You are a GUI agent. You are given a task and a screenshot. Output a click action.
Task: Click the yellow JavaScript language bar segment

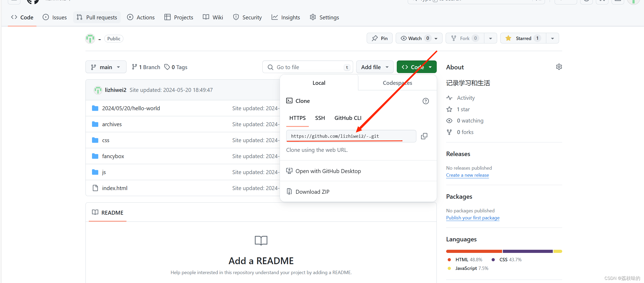pos(558,251)
